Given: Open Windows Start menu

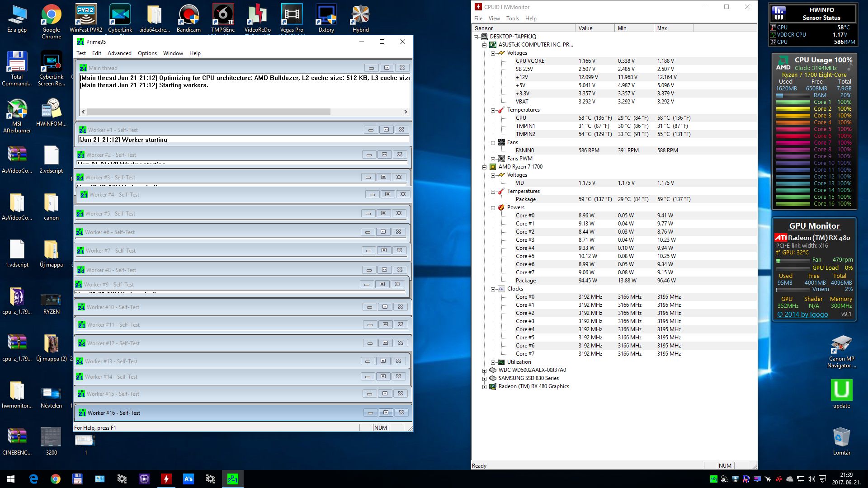Looking at the screenshot, I should (11, 479).
